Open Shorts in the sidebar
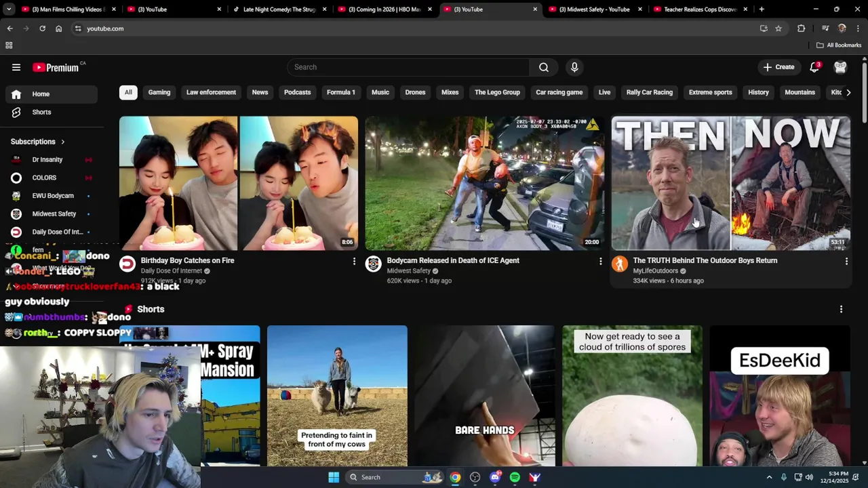Image resolution: width=868 pixels, height=488 pixels. 52,112
